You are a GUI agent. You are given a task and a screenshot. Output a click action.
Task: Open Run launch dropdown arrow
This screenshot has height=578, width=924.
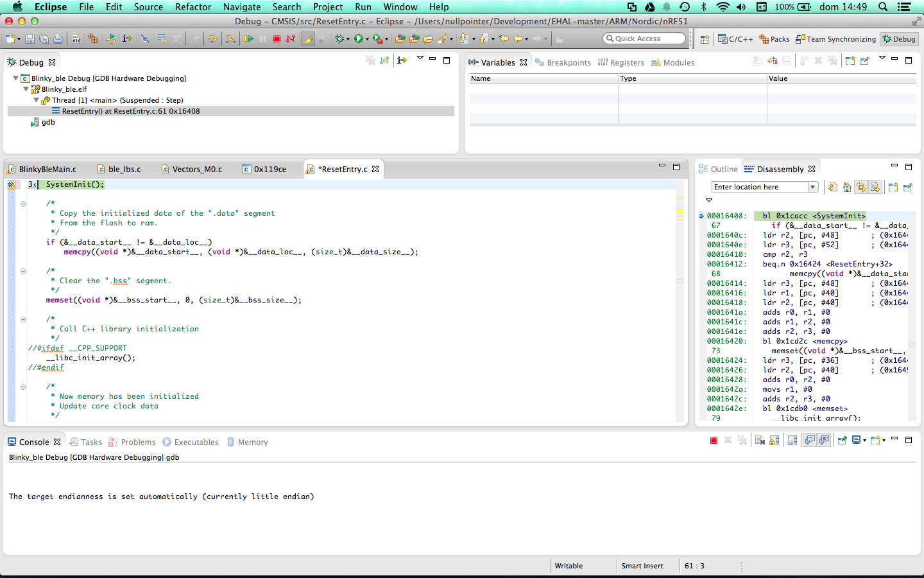point(367,39)
